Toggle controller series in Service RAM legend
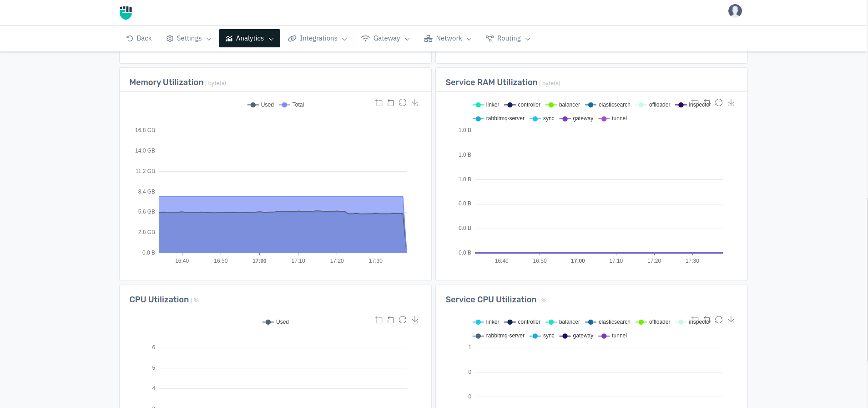 tap(522, 105)
